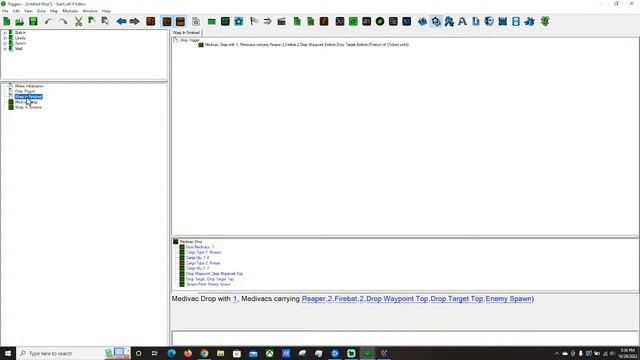Open Firefox from the taskbar
The image size is (640, 360).
188,353
